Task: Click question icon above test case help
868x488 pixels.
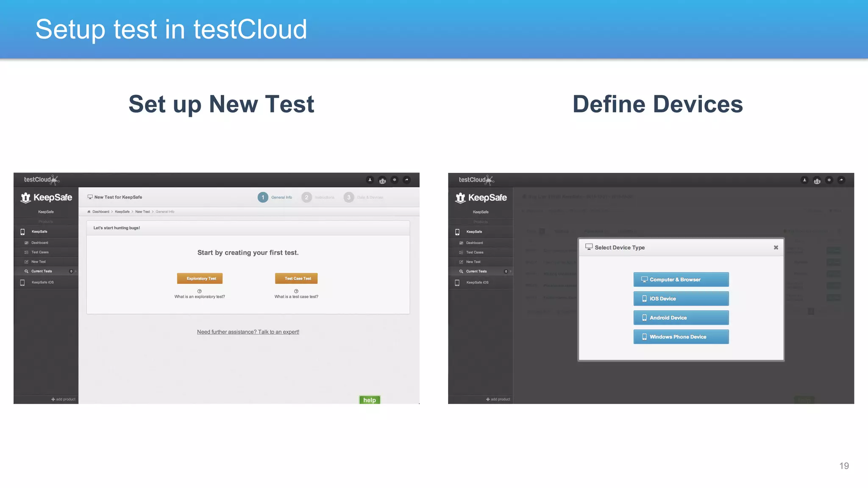Action: [x=296, y=291]
